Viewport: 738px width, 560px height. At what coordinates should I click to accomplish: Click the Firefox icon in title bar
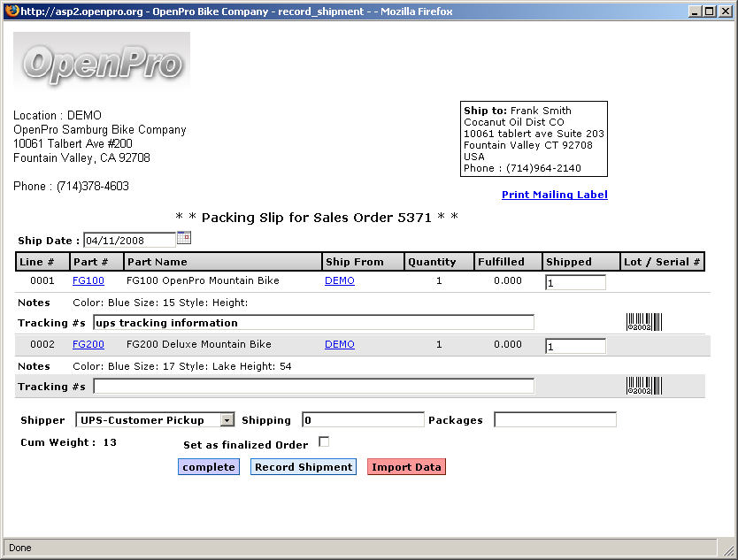pos(10,12)
